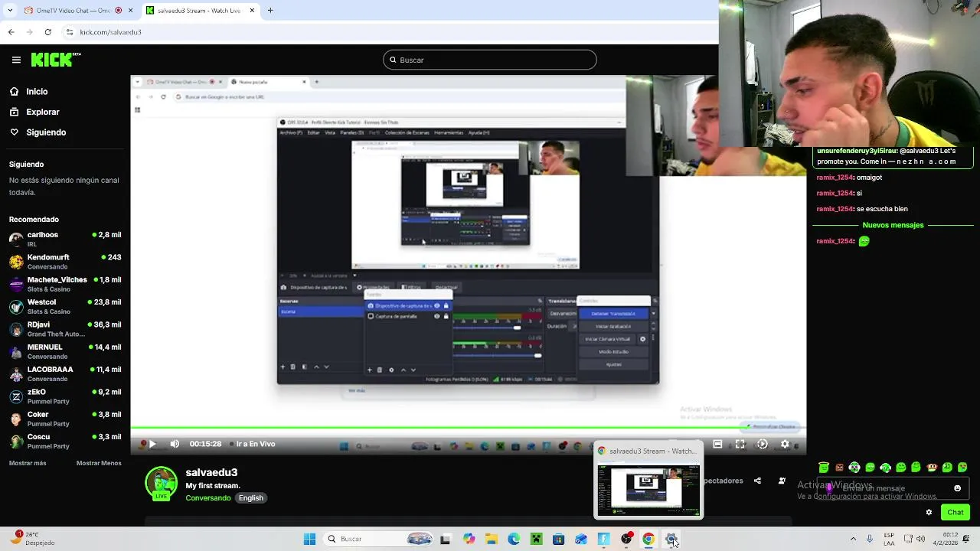Viewport: 980px width, 551px height.
Task: Send message with green Chat button
Action: tap(955, 512)
